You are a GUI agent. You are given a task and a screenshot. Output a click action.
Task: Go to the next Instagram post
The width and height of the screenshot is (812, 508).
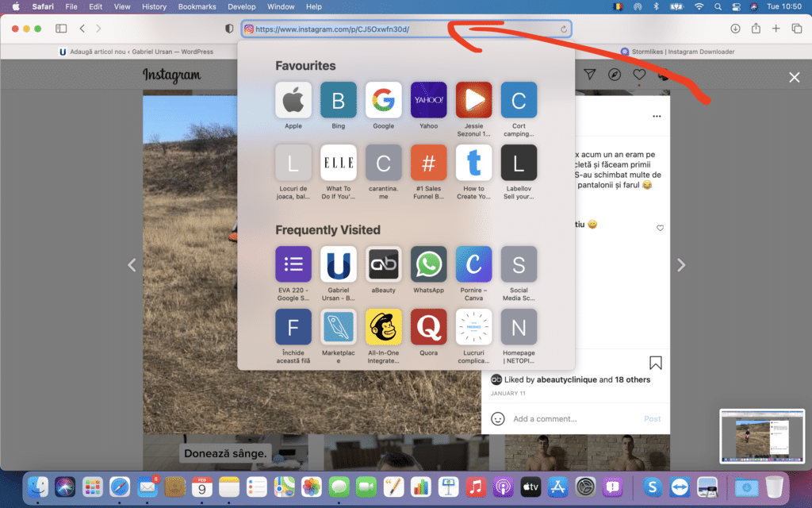[x=681, y=265]
